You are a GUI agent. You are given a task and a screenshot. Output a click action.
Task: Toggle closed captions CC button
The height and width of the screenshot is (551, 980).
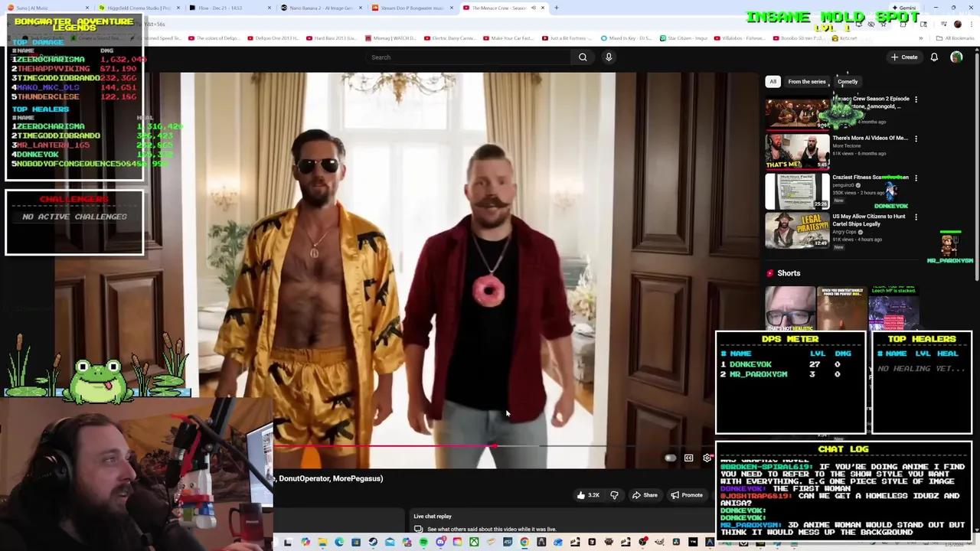[688, 458]
